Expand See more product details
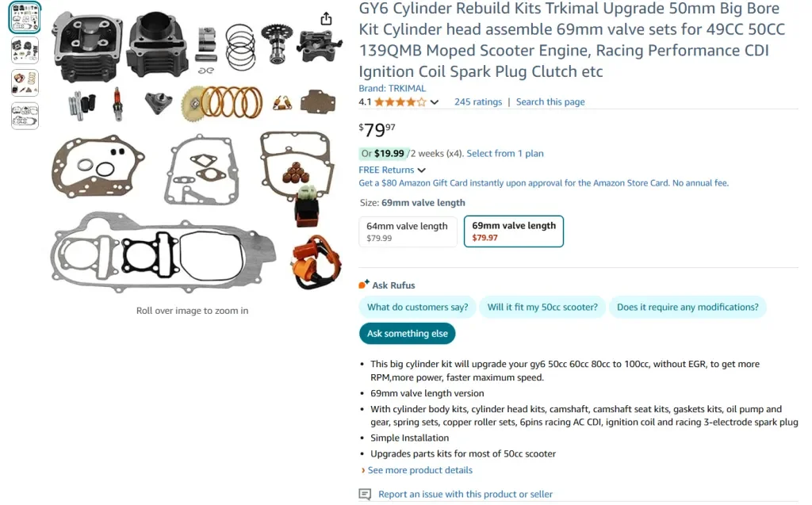This screenshot has width=812, height=505. 419,470
